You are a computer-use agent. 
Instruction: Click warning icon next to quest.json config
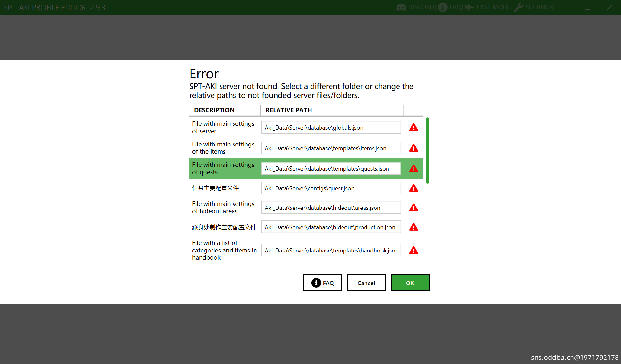[413, 188]
